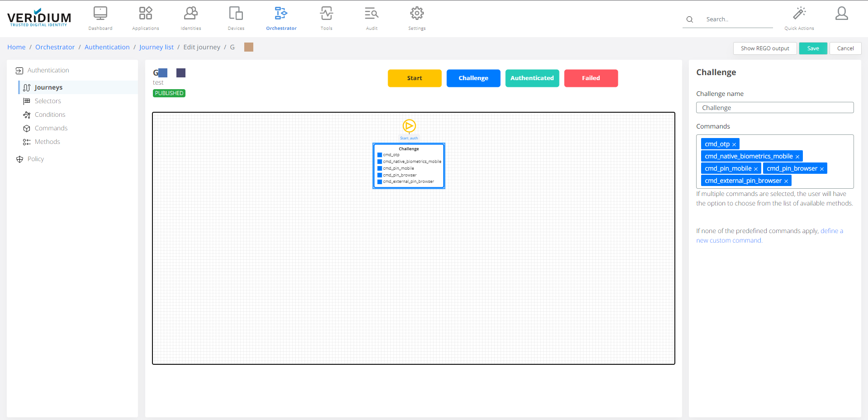This screenshot has width=868, height=420.
Task: Open Quick Actions magic wand icon
Action: tap(799, 14)
